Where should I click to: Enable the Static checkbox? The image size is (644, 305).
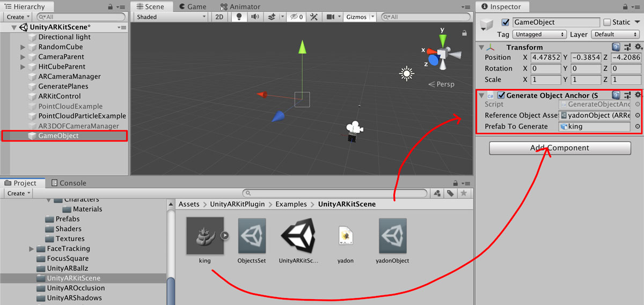click(x=607, y=23)
